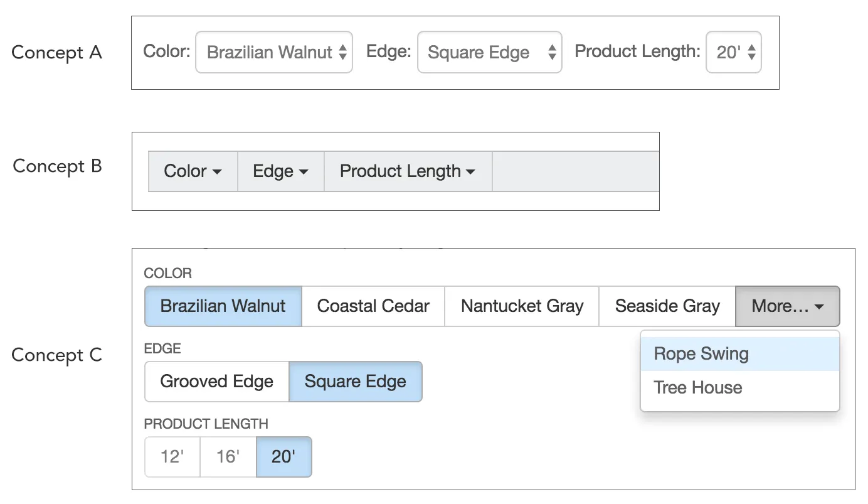This screenshot has width=868, height=504.
Task: Click the caret arrow on More… button
Action: 819,307
